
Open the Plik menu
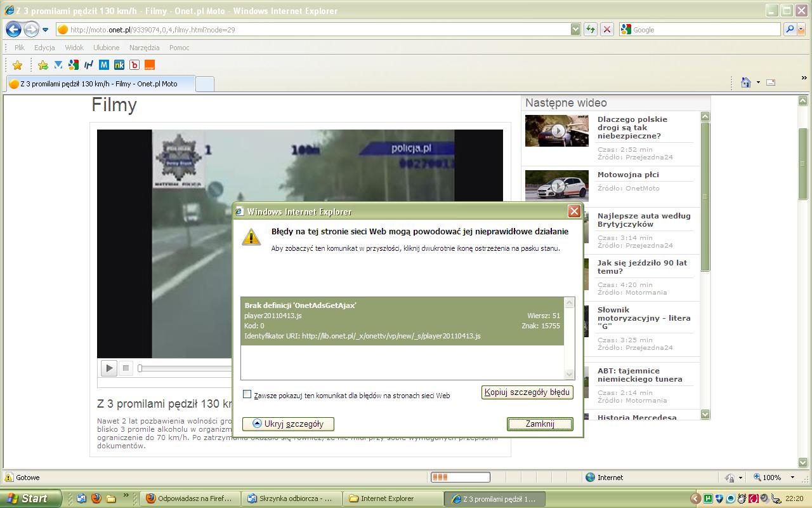click(x=19, y=48)
